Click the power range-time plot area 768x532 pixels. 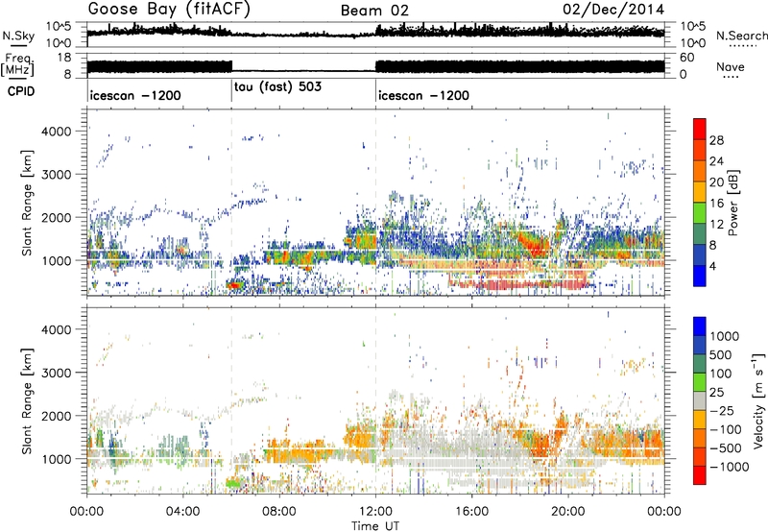tap(375, 202)
